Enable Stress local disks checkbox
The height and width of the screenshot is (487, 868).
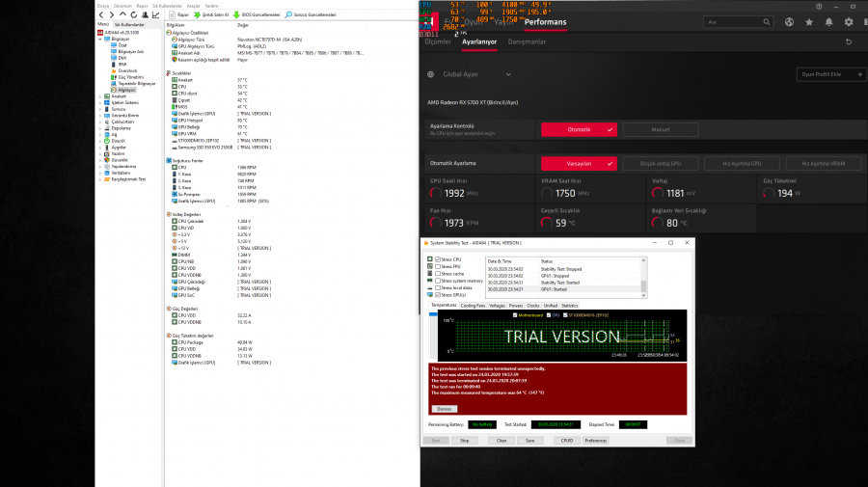[x=438, y=288]
